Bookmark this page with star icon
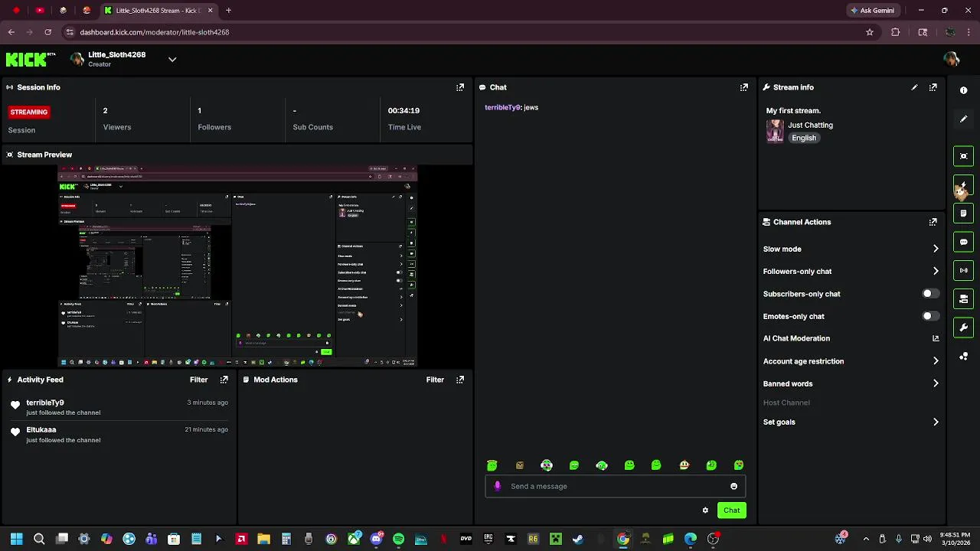Screen dimensions: 980x551 pyautogui.click(x=870, y=32)
